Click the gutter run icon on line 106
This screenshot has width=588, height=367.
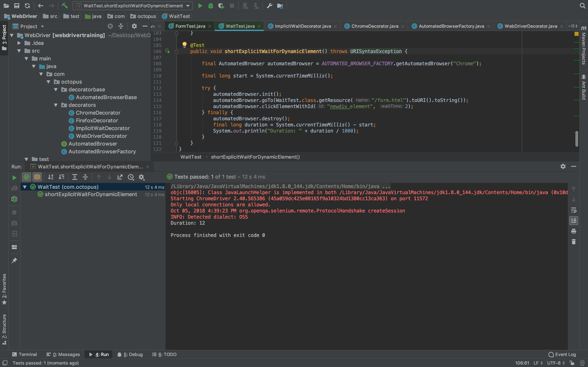(x=167, y=51)
